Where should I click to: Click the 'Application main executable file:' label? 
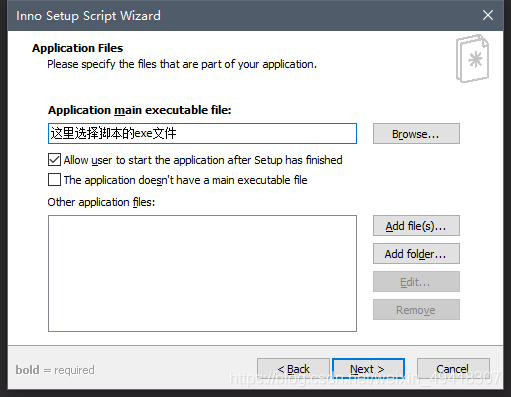tap(140, 110)
